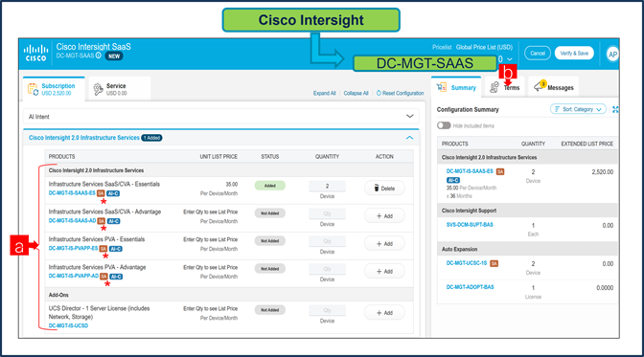Click the Service gear icon
The width and height of the screenshot is (644, 357).
[98, 89]
